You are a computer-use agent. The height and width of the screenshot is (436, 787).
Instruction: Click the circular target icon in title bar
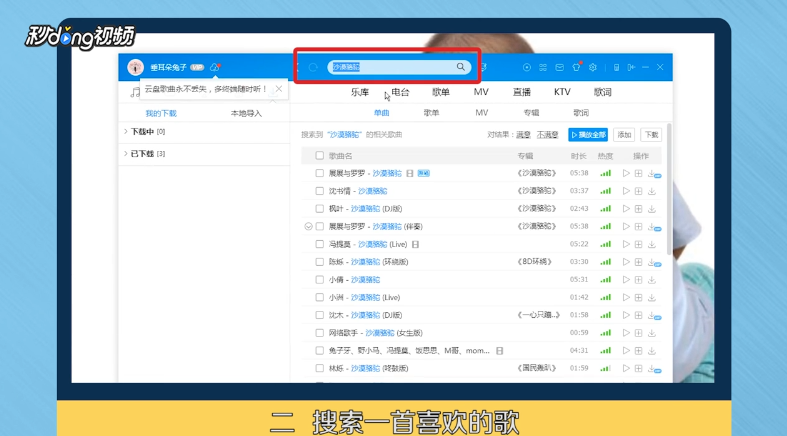click(527, 67)
